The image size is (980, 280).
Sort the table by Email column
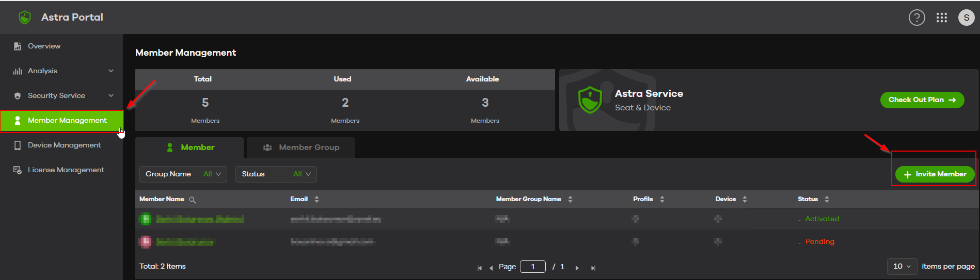[x=317, y=199]
